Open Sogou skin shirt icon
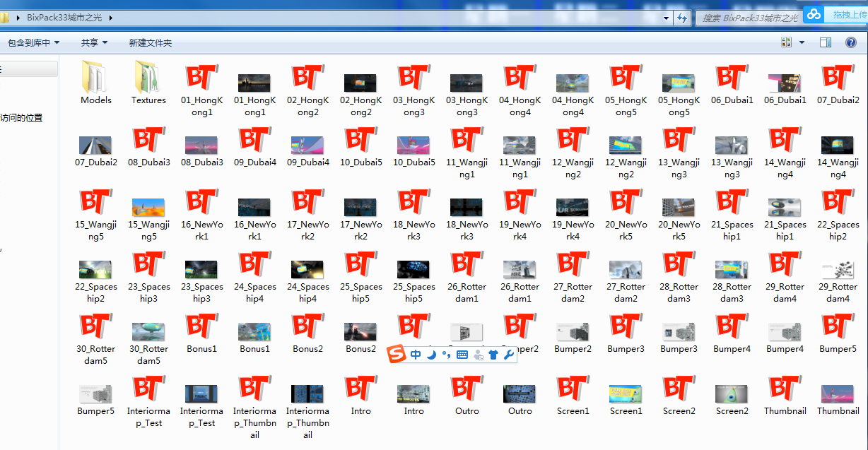The height and width of the screenshot is (450, 868). click(x=493, y=355)
